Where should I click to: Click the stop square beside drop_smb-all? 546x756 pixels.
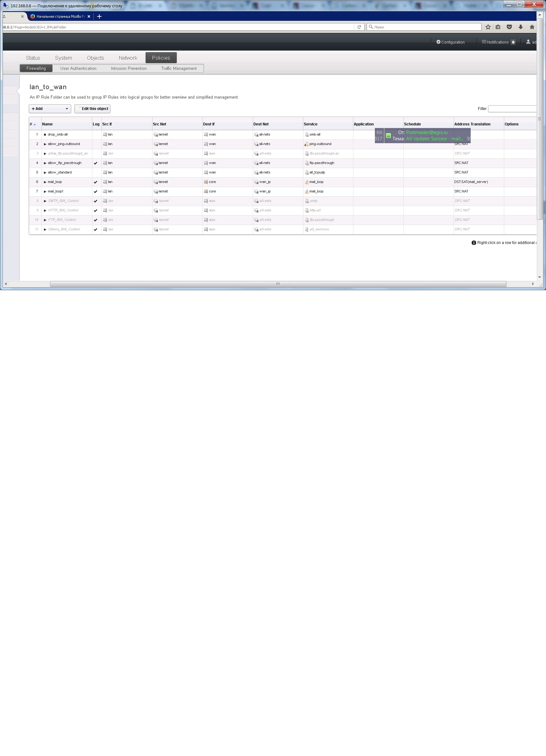pos(45,135)
